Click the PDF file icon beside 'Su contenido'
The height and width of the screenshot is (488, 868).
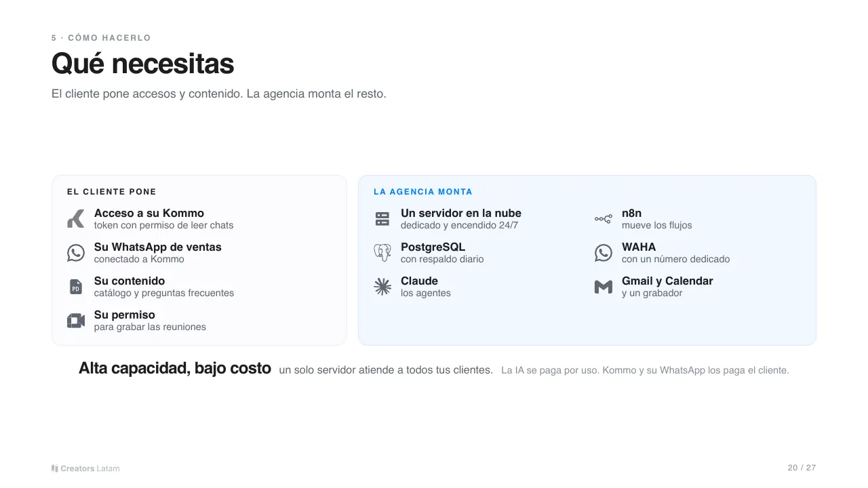76,287
